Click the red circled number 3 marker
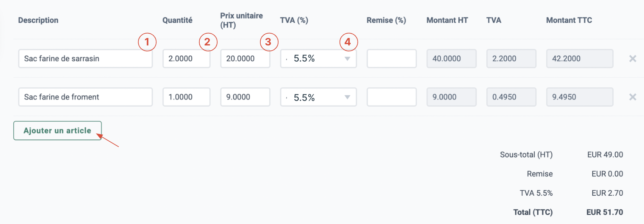 tap(269, 42)
